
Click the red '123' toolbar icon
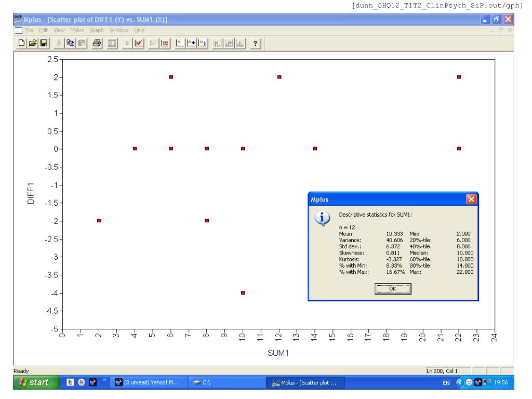click(165, 43)
